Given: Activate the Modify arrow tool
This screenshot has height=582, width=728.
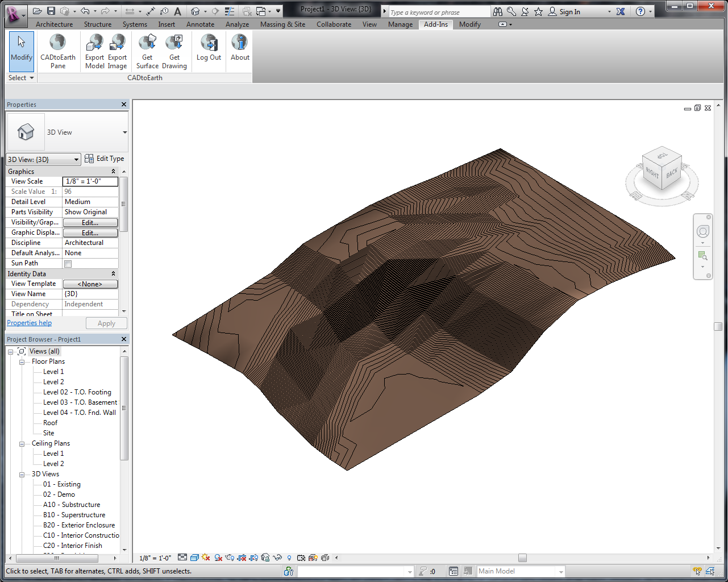Looking at the screenshot, I should tap(22, 52).
